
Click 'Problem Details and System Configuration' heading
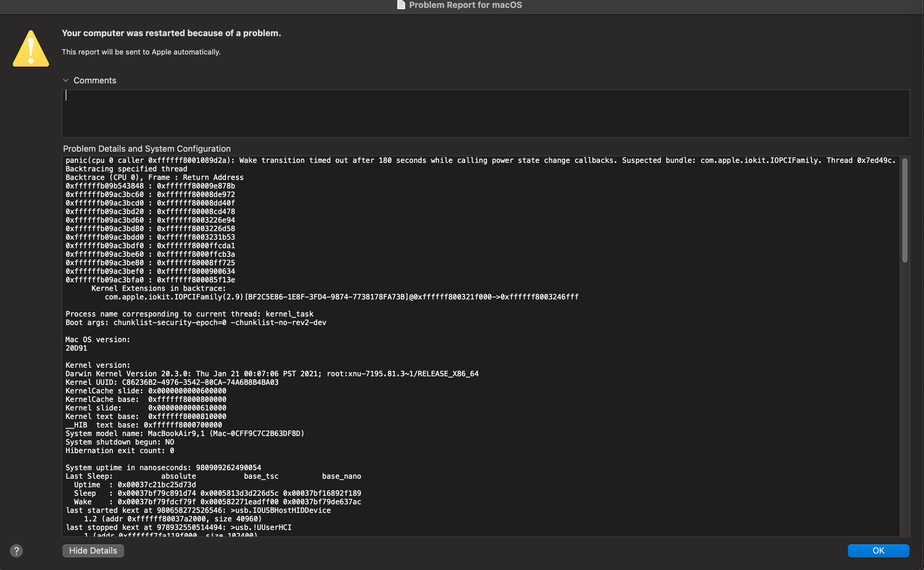[147, 148]
